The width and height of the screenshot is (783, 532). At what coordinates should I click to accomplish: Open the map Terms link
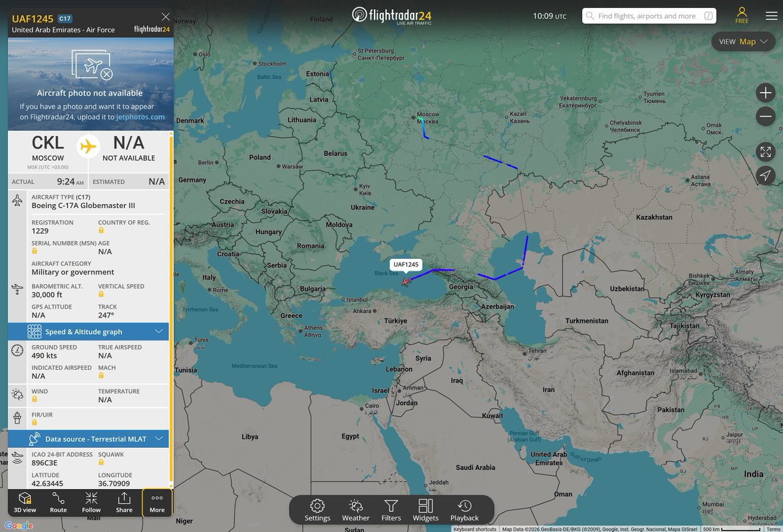[x=774, y=529]
